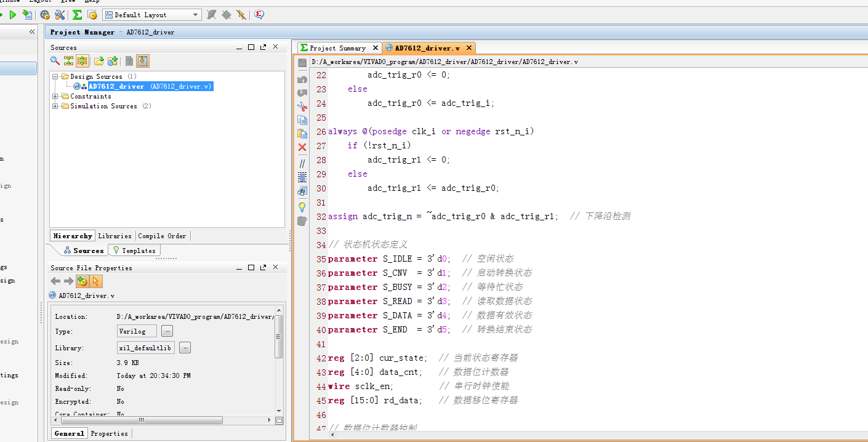
Task: Click the Toggle Line Comments icon
Action: click(x=302, y=163)
